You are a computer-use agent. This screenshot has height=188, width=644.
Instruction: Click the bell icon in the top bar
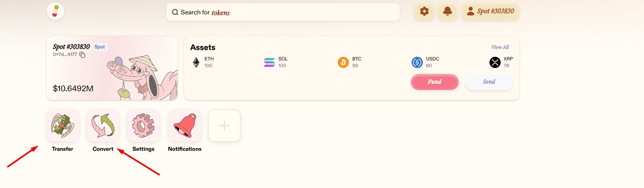[448, 12]
